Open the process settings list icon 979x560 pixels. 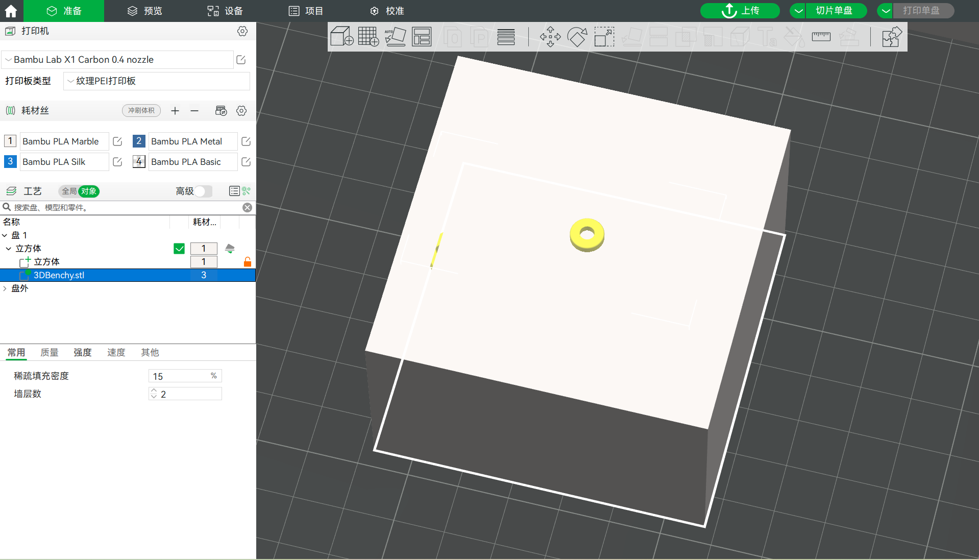(234, 191)
